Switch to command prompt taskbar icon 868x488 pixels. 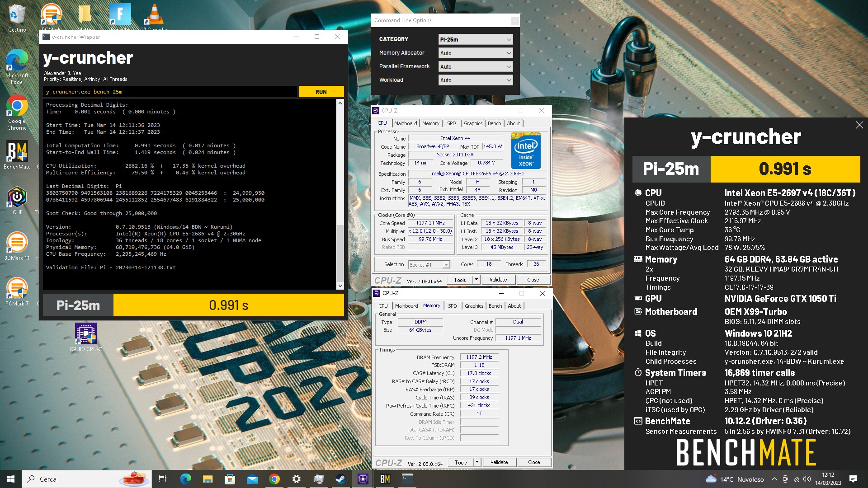click(x=407, y=479)
